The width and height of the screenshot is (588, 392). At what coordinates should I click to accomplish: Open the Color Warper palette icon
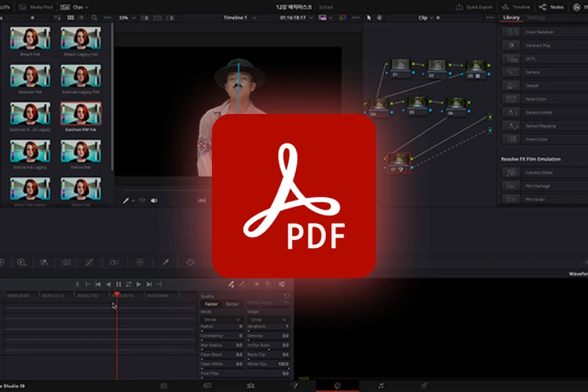[x=140, y=263]
